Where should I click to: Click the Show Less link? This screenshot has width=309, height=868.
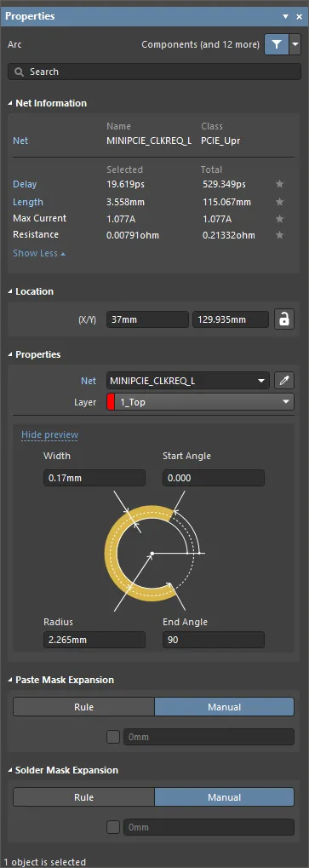[x=39, y=254]
